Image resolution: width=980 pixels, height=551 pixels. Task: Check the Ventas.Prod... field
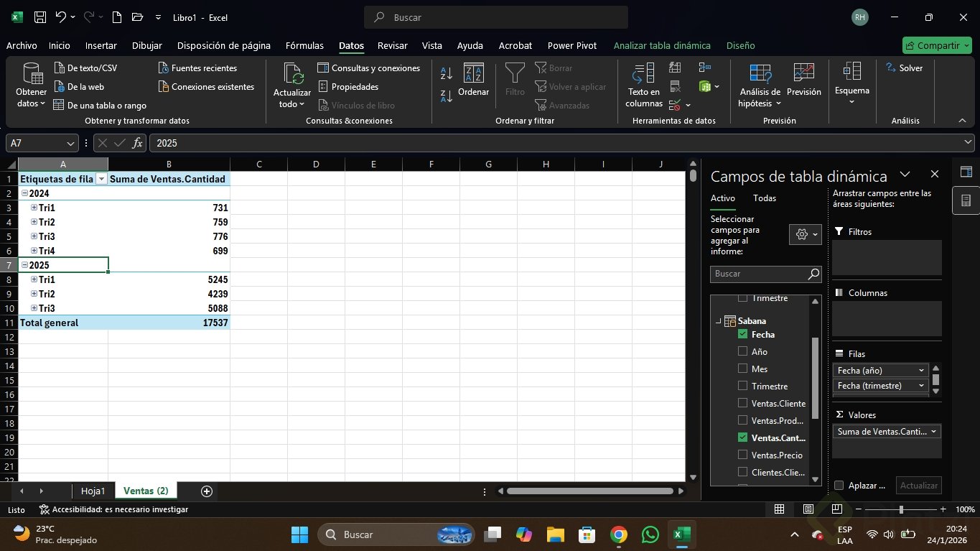coord(743,420)
